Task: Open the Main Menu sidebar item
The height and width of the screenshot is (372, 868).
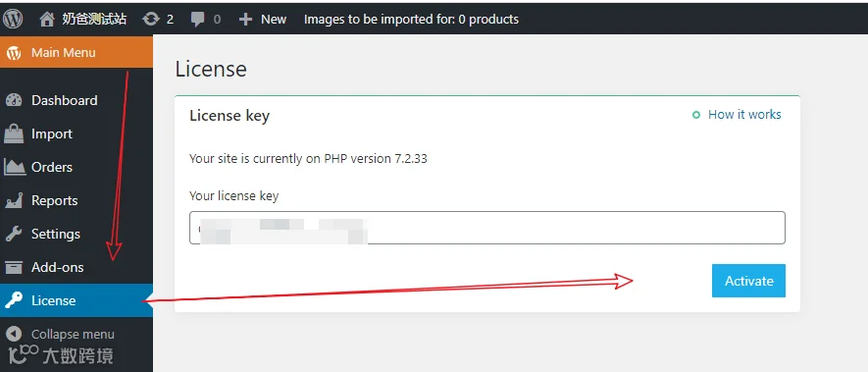Action: coord(77,53)
